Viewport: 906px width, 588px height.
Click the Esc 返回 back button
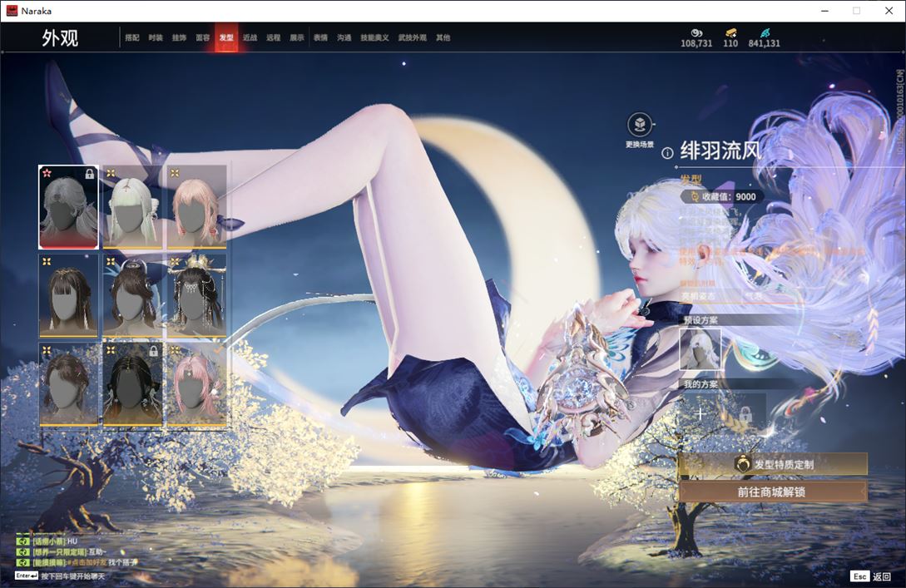pyautogui.click(x=871, y=576)
